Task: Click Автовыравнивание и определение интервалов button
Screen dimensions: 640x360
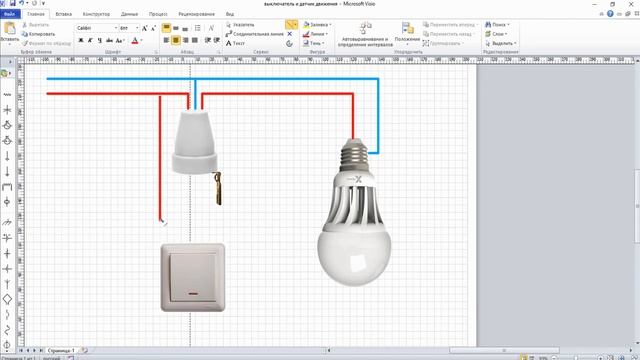Action: coord(365,34)
